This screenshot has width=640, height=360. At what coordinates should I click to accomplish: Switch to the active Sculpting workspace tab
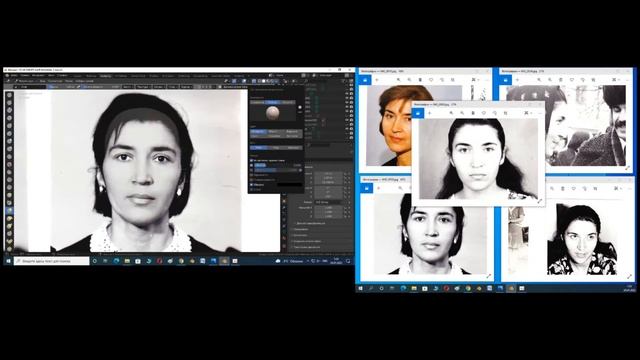105,76
